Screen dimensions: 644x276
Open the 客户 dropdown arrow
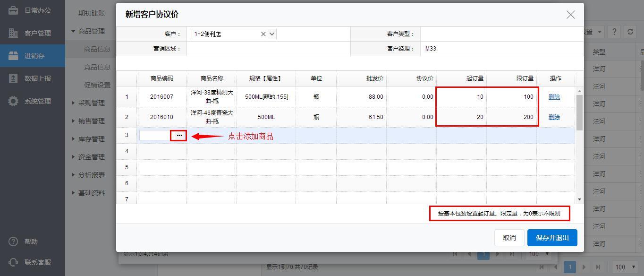click(x=272, y=34)
